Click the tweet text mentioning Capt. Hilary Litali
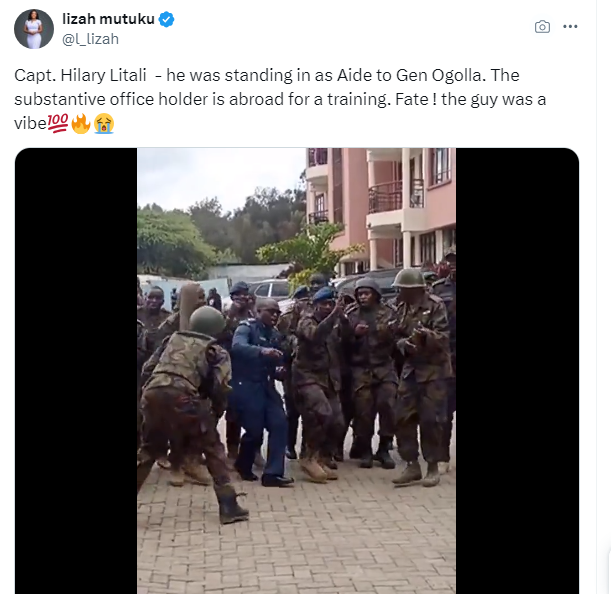611x594 pixels. click(280, 99)
